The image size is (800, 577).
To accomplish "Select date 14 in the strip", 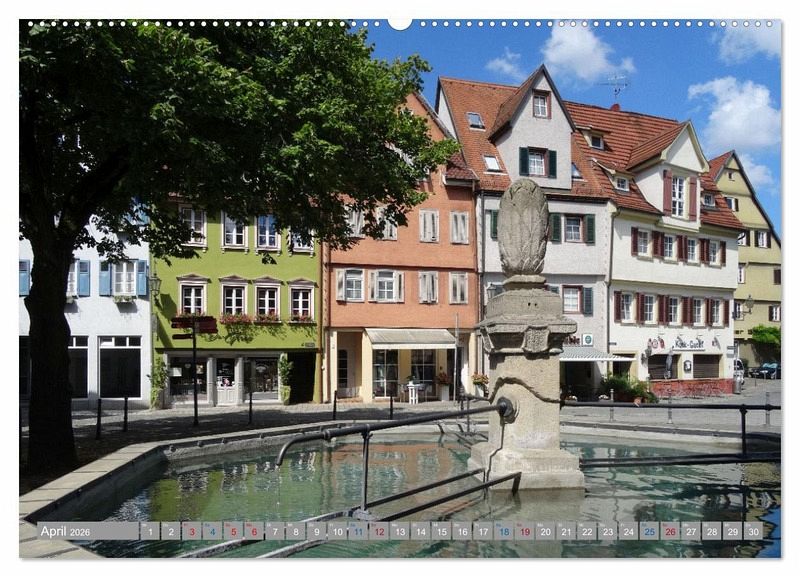I will pyautogui.click(x=421, y=531).
